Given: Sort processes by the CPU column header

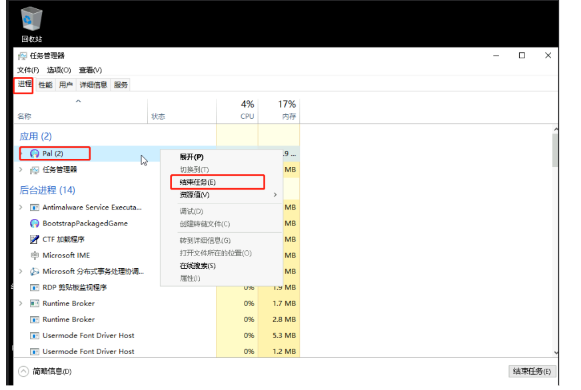Looking at the screenshot, I should pyautogui.click(x=238, y=111).
